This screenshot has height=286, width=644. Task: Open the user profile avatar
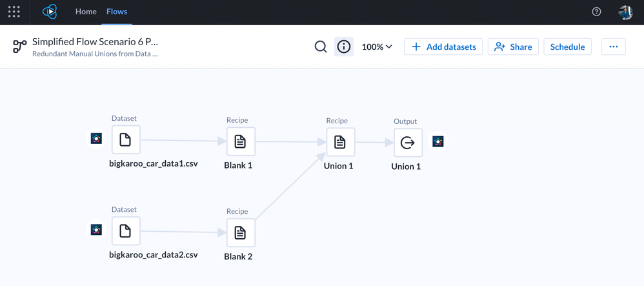click(625, 12)
